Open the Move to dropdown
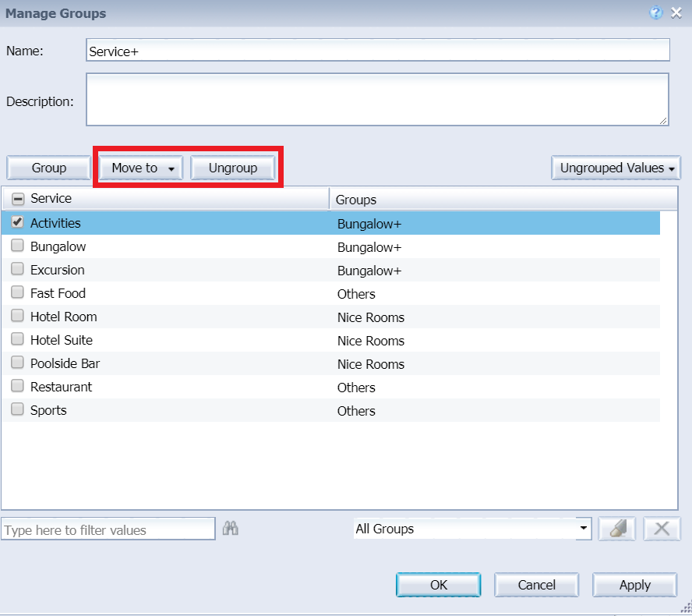This screenshot has width=692, height=616. click(x=141, y=168)
